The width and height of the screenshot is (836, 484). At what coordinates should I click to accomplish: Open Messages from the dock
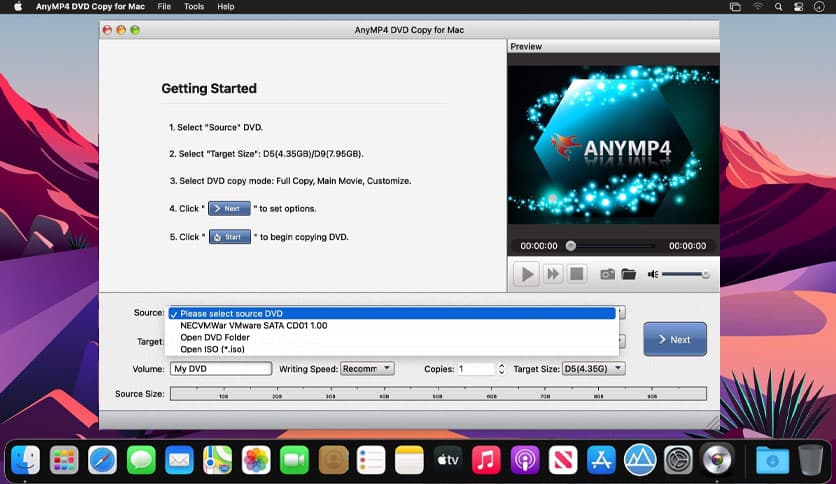(x=141, y=459)
